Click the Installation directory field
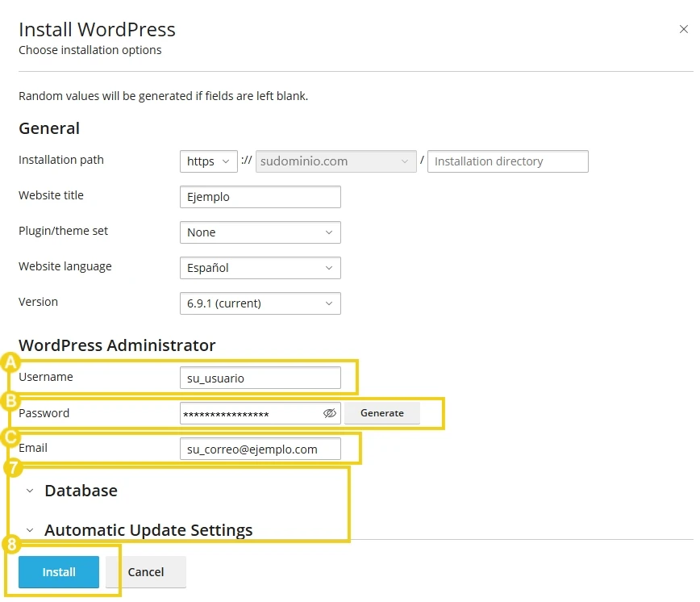Screen dimensions: 700x602 [507, 161]
